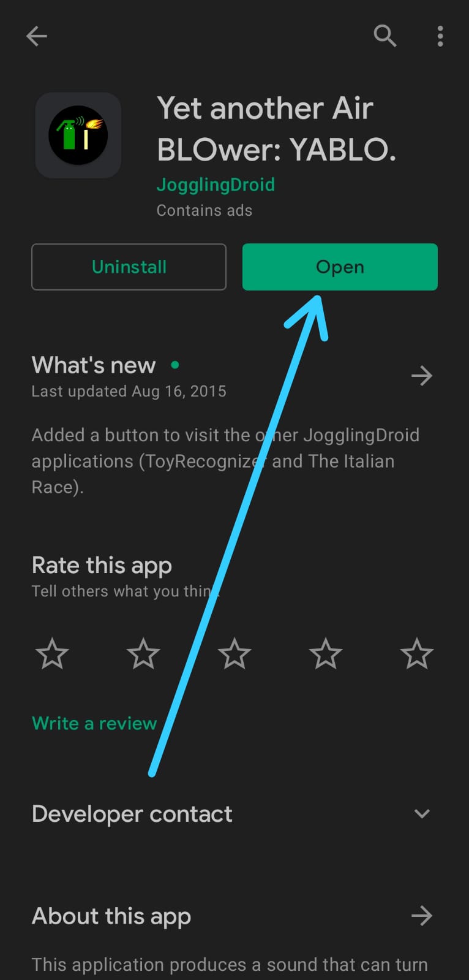Expand Developer contact chevron
Screen dimensions: 469x980
[x=422, y=814]
